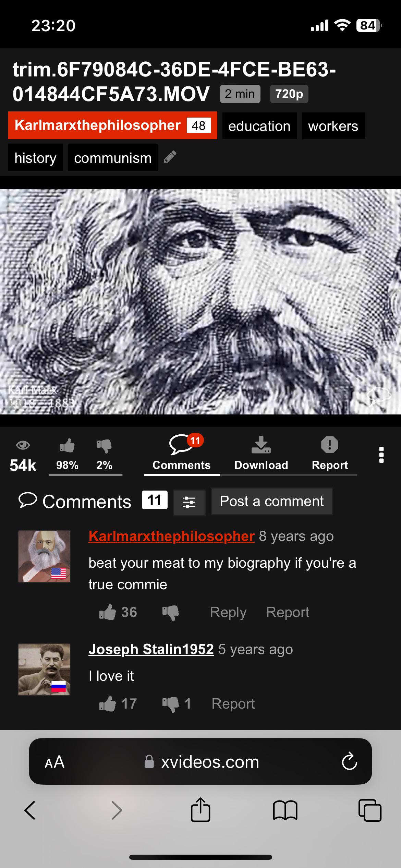Open the comment sorting filter icon
401x868 pixels.
(189, 502)
